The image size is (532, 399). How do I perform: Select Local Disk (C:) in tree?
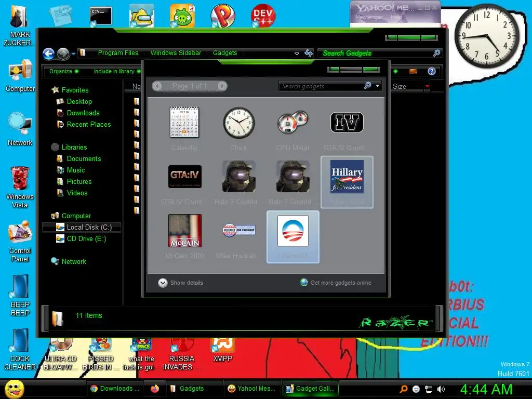(x=82, y=228)
